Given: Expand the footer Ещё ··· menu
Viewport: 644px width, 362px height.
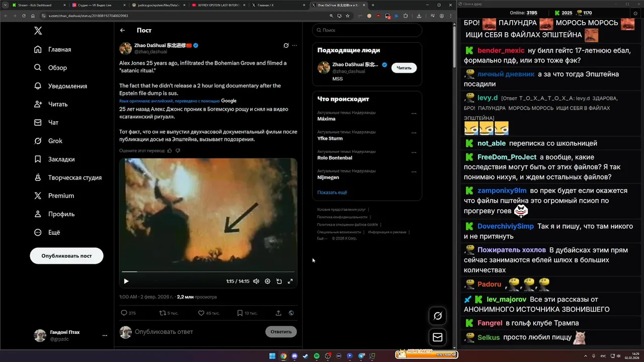Looking at the screenshot, I should click(322, 238).
